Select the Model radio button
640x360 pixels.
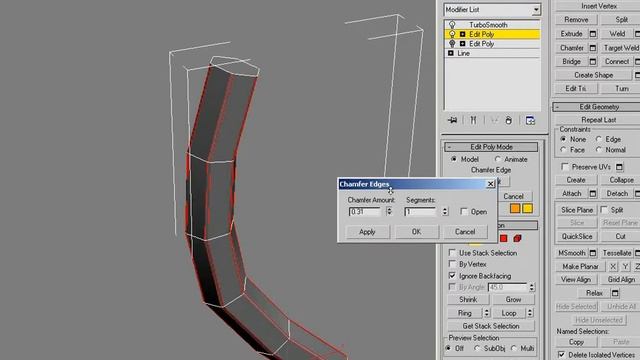453,159
